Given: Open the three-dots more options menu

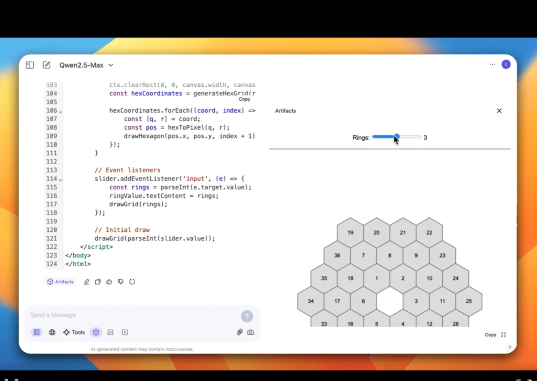Looking at the screenshot, I should tap(492, 64).
